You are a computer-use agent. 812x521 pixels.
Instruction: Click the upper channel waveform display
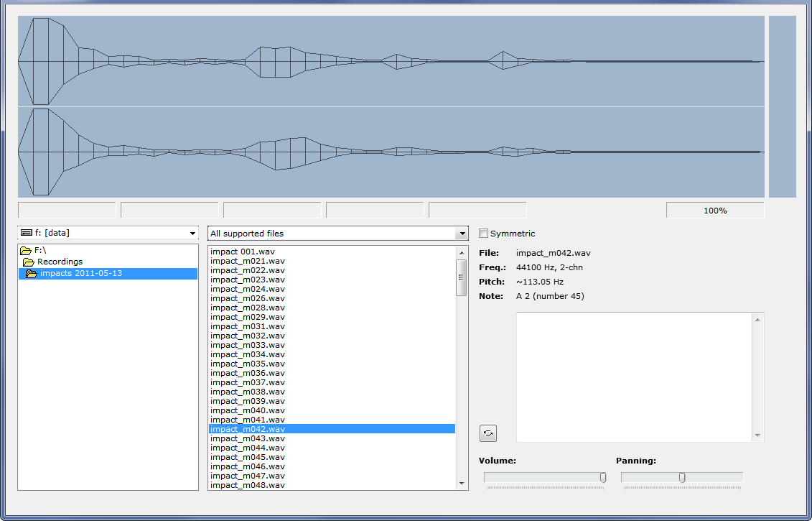[x=391, y=62]
